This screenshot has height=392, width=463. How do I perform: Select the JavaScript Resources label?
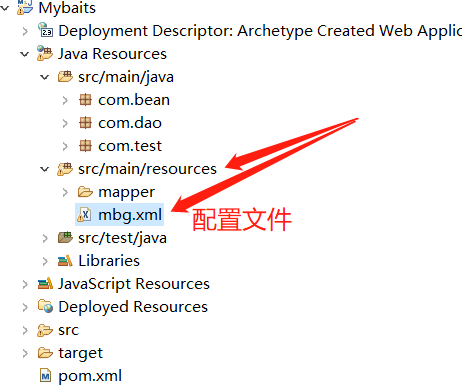coord(134,284)
